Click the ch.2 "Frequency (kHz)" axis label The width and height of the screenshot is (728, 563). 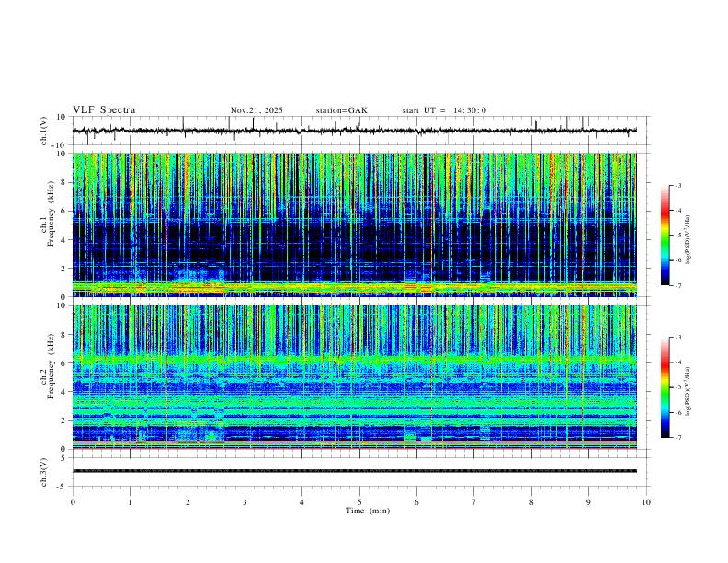[x=51, y=367]
